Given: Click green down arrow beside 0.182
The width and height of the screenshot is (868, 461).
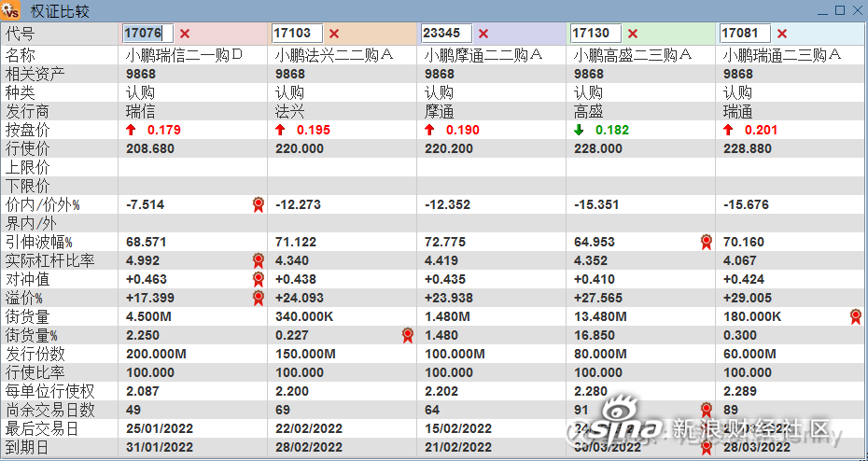Looking at the screenshot, I should click(579, 130).
